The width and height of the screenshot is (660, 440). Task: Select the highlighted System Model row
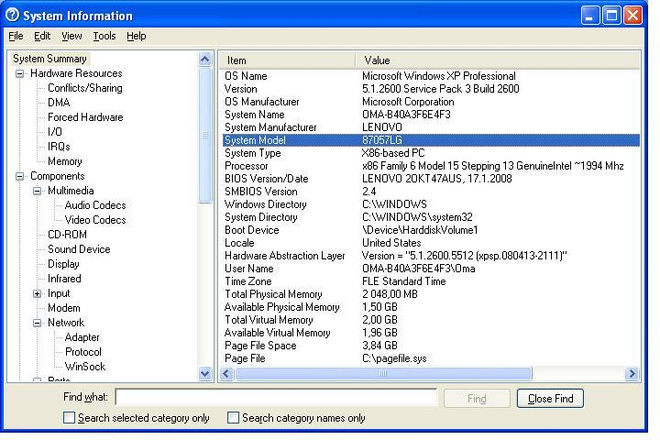(431, 140)
